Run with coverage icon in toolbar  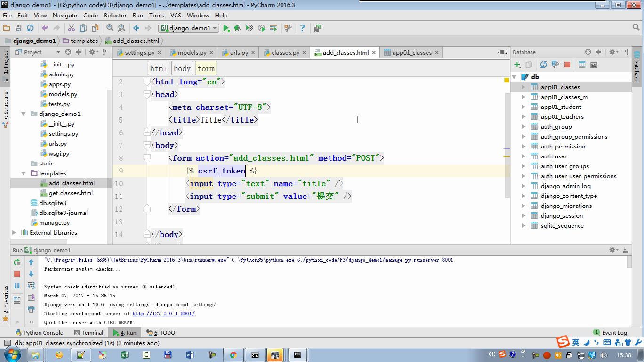click(x=250, y=28)
